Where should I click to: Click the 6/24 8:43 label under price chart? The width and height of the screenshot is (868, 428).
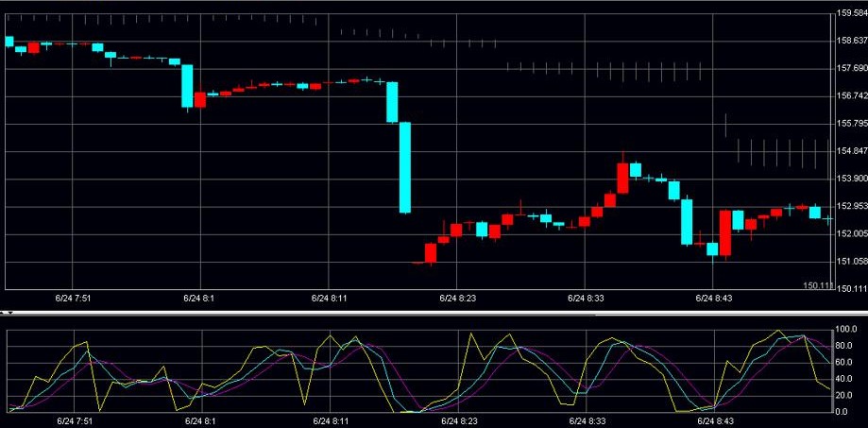coord(714,298)
